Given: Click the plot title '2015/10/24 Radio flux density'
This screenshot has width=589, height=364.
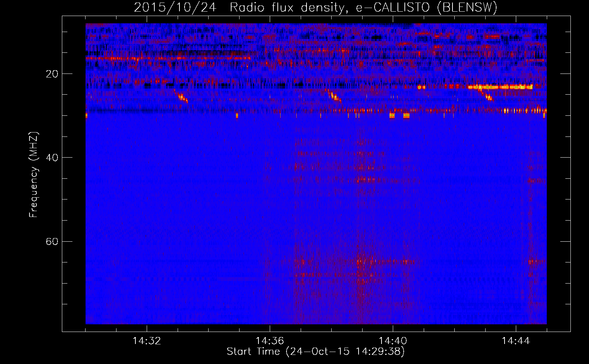Looking at the screenshot, I should click(x=315, y=7).
